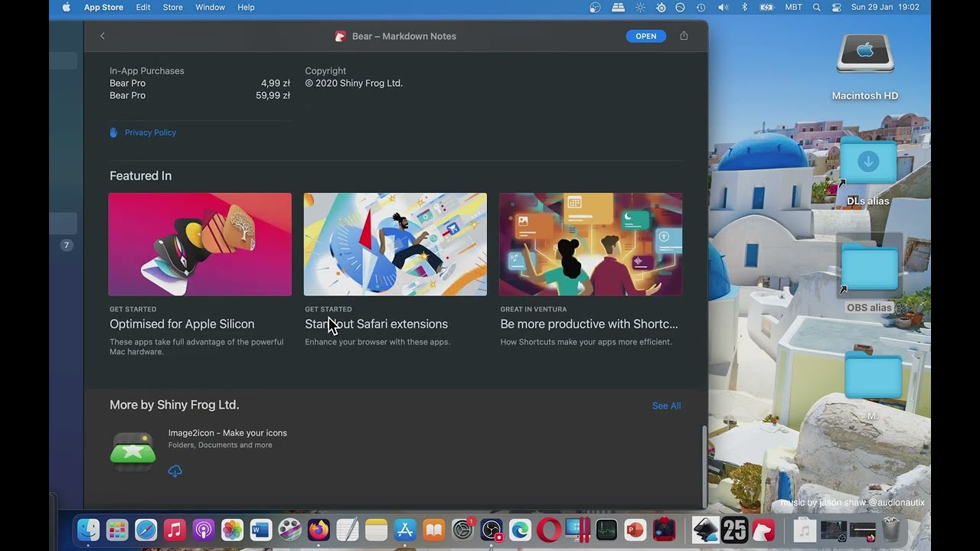The height and width of the screenshot is (551, 980).
Task: Launch Microsoft Edge from the Dock
Action: (x=520, y=530)
